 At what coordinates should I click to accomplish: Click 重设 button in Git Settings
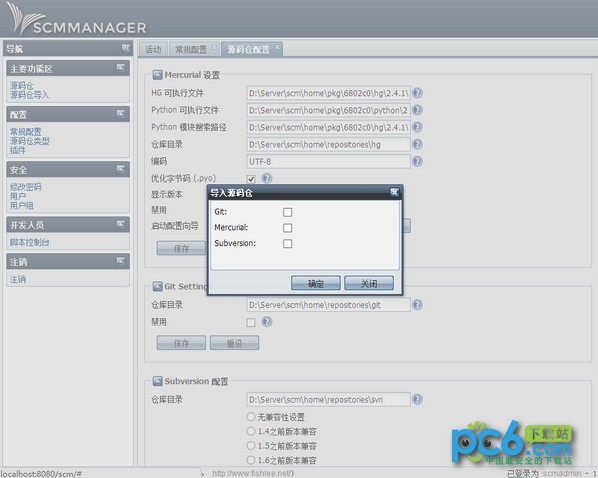pyautogui.click(x=234, y=343)
